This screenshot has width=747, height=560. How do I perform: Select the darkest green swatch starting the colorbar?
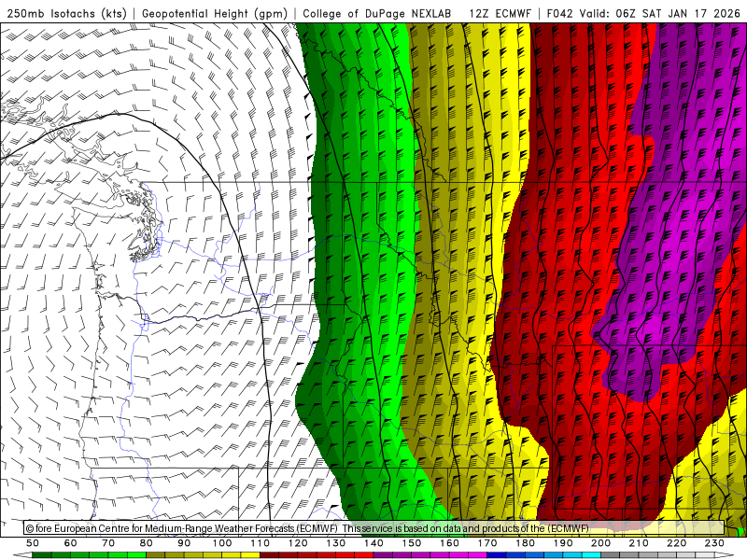[x=42, y=554]
